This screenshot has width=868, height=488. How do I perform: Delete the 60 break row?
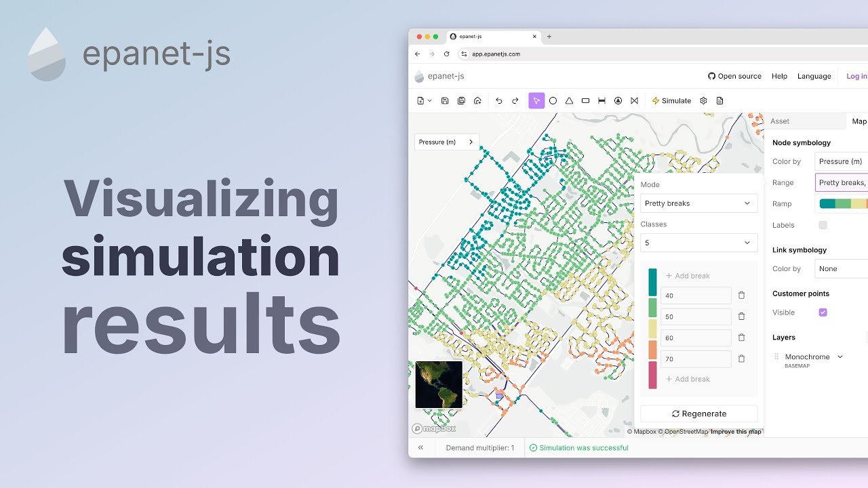[741, 338]
